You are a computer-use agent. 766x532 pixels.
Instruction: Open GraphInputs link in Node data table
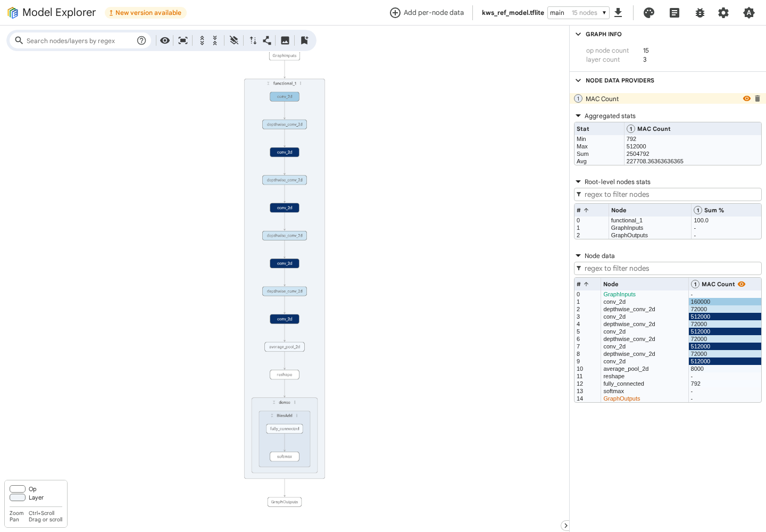click(x=619, y=294)
